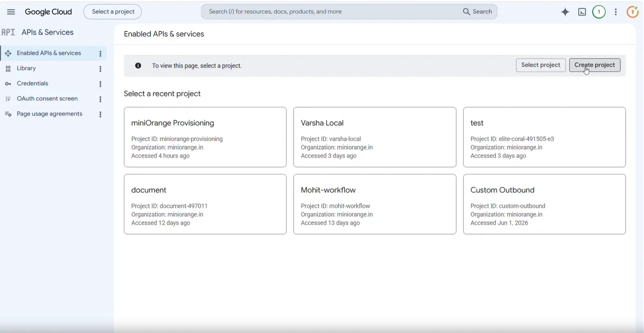
Task: Open the Select a project picker
Action: tap(112, 12)
